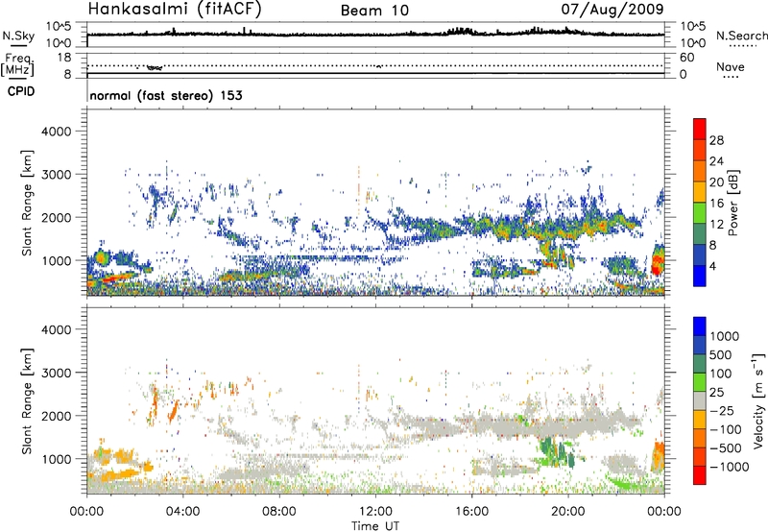Click the red -1000 velocity swatch

(700, 475)
